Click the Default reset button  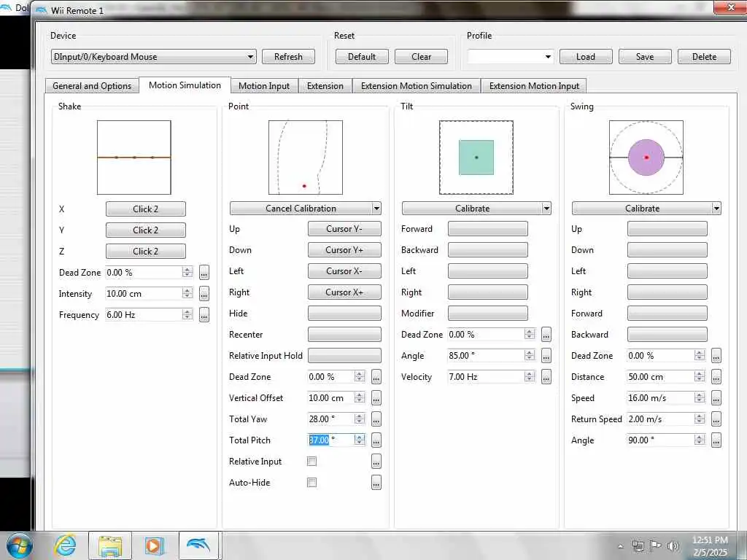(362, 57)
